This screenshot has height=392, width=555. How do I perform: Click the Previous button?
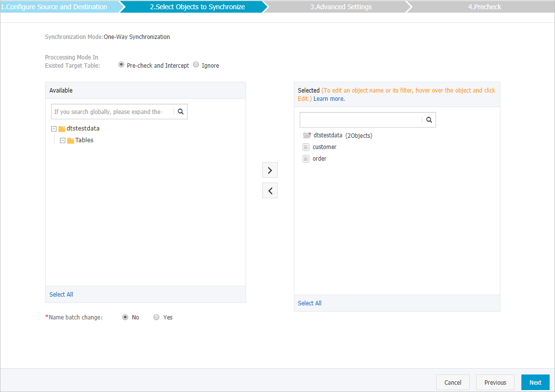(x=495, y=382)
